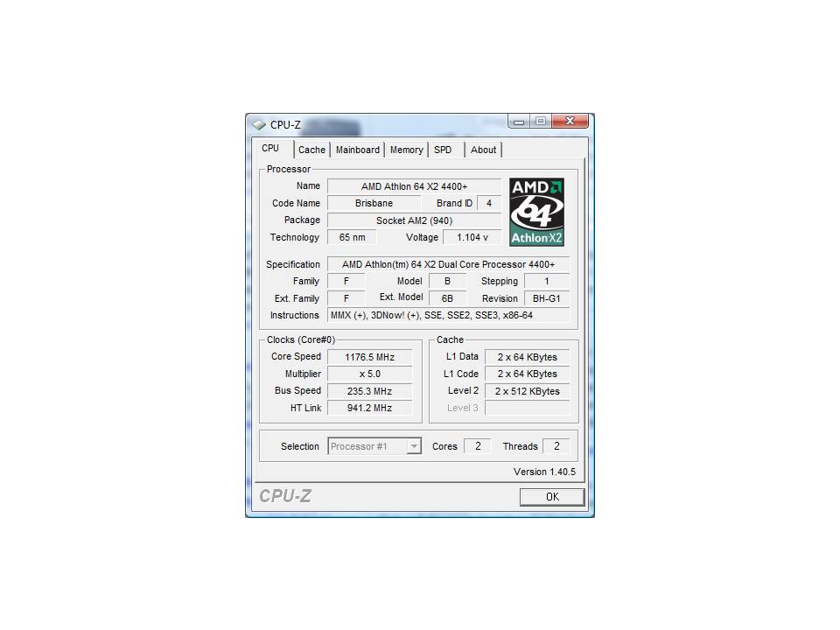Click the HT Link value 941.2 MHz
The height and width of the screenshot is (630, 840).
click(x=369, y=409)
